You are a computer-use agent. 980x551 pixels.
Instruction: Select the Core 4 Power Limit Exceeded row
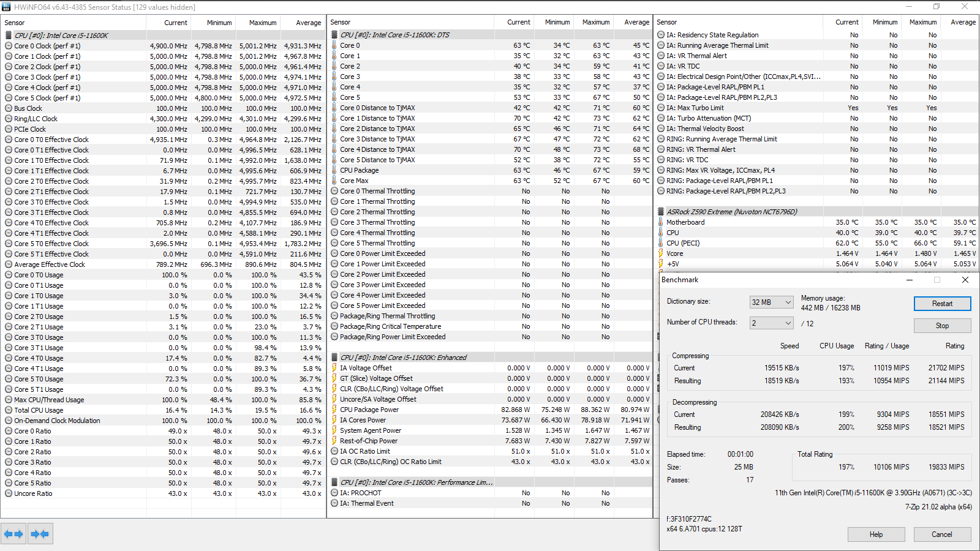(490, 295)
